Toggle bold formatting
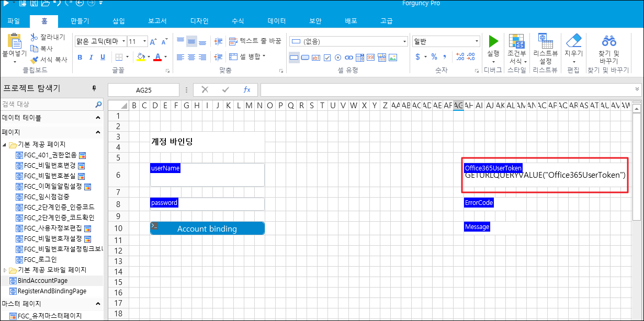This screenshot has height=321, width=644. click(x=80, y=57)
